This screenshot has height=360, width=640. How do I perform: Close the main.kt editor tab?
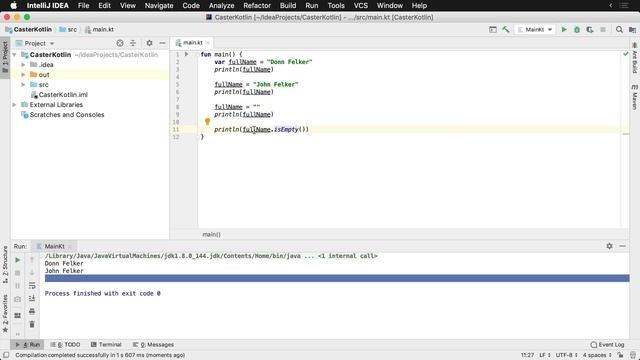click(208, 42)
